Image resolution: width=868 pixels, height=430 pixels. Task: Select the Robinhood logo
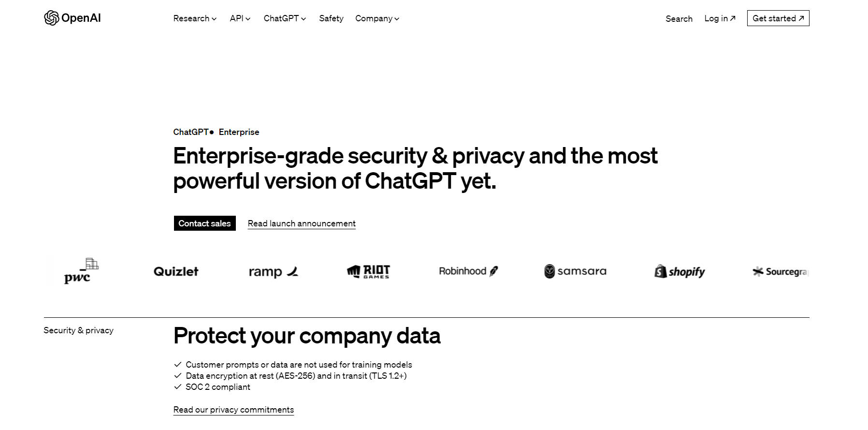[x=468, y=271]
